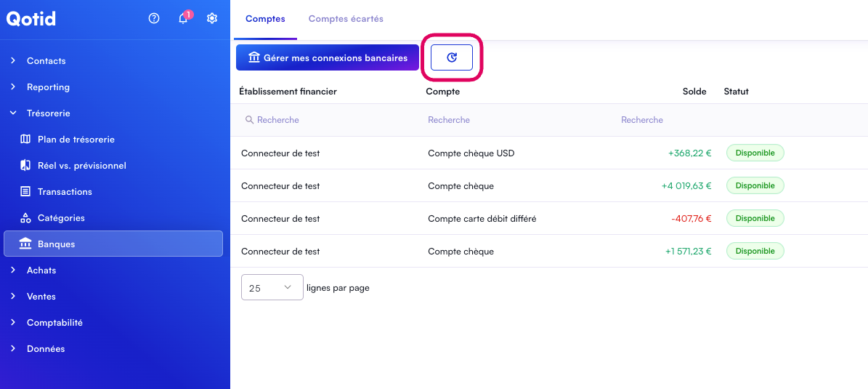The width and height of the screenshot is (868, 389).
Task: Select the Comptes tab
Action: click(265, 19)
